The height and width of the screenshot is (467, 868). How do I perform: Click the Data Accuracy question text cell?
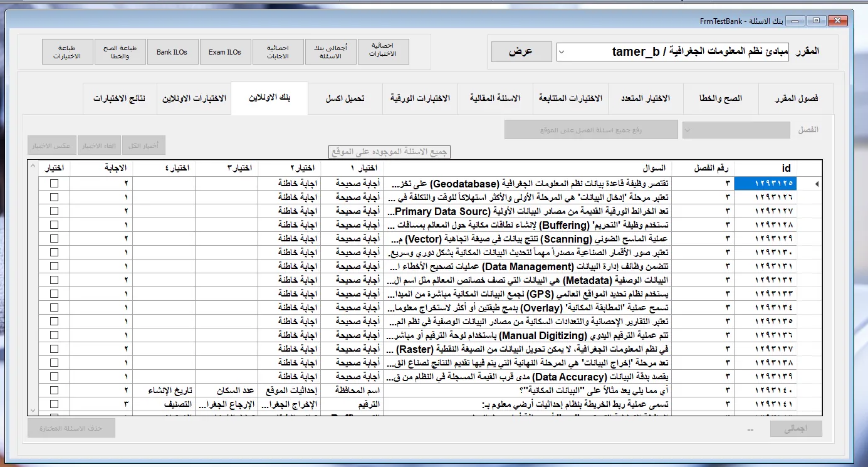tap(527, 376)
